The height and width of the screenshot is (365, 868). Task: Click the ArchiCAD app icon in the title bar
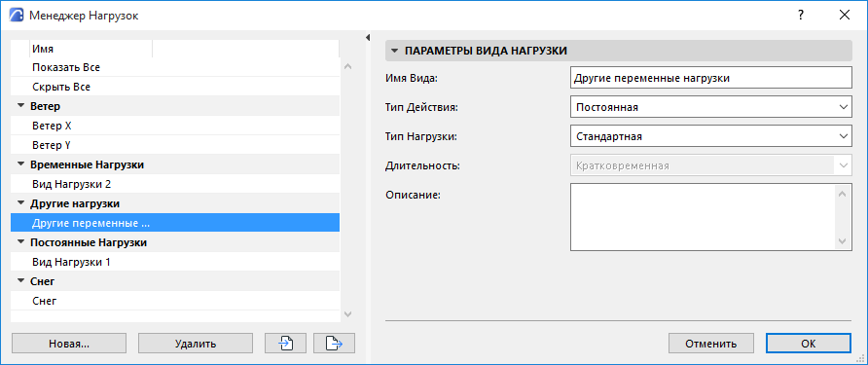click(x=17, y=16)
